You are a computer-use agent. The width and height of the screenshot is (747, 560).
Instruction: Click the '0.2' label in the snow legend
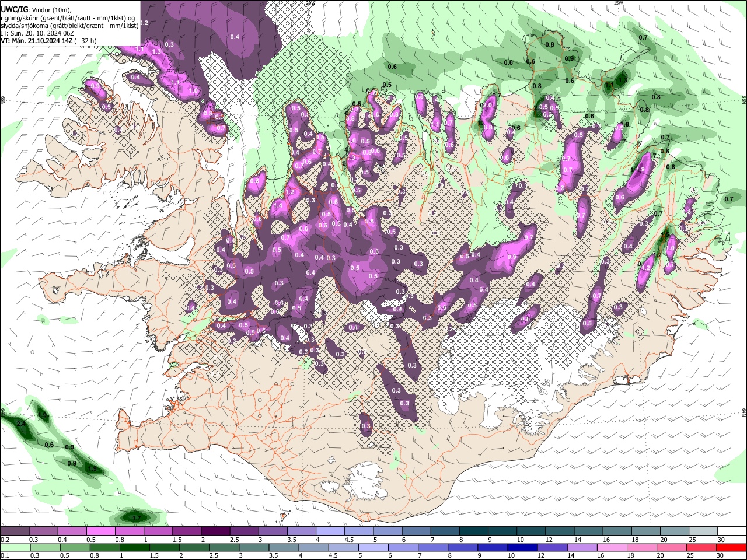pyautogui.click(x=5, y=540)
